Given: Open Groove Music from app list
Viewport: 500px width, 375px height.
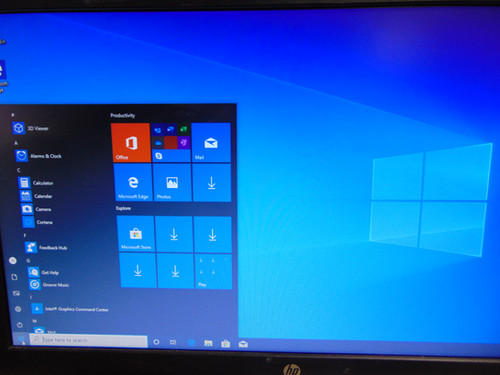Looking at the screenshot, I should click(49, 285).
